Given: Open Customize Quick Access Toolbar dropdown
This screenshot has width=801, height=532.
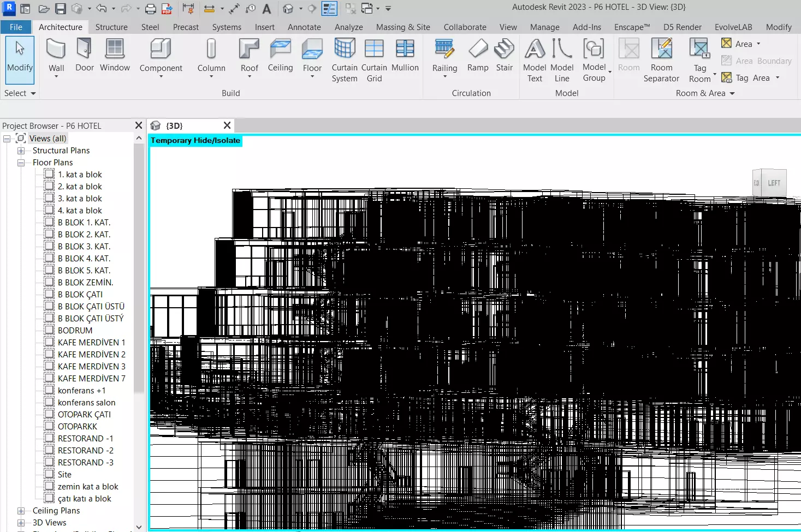Looking at the screenshot, I should point(388,9).
